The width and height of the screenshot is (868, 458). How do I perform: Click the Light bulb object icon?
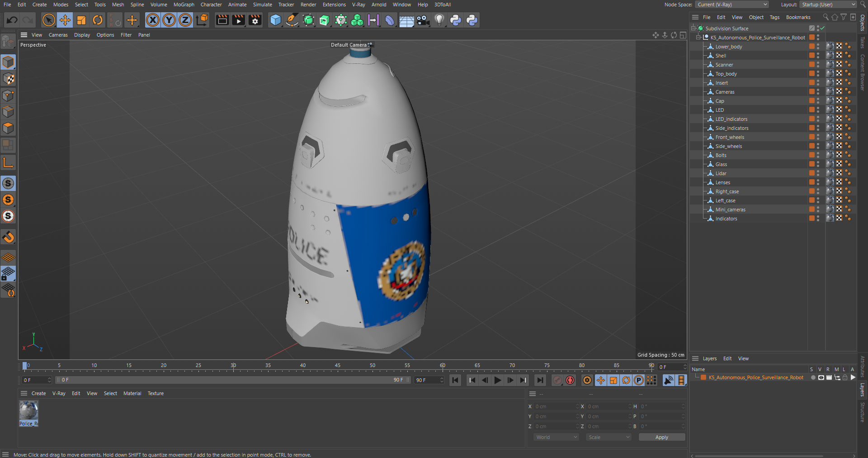click(439, 20)
